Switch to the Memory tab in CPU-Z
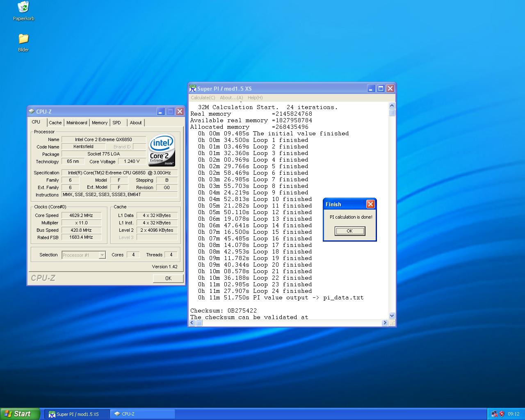525x420 pixels. pos(100,123)
